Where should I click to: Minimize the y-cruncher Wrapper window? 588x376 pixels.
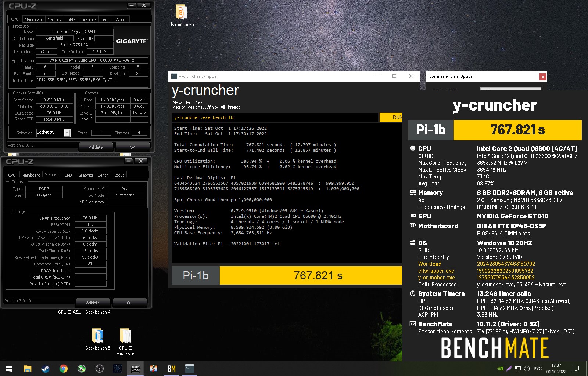pyautogui.click(x=377, y=76)
